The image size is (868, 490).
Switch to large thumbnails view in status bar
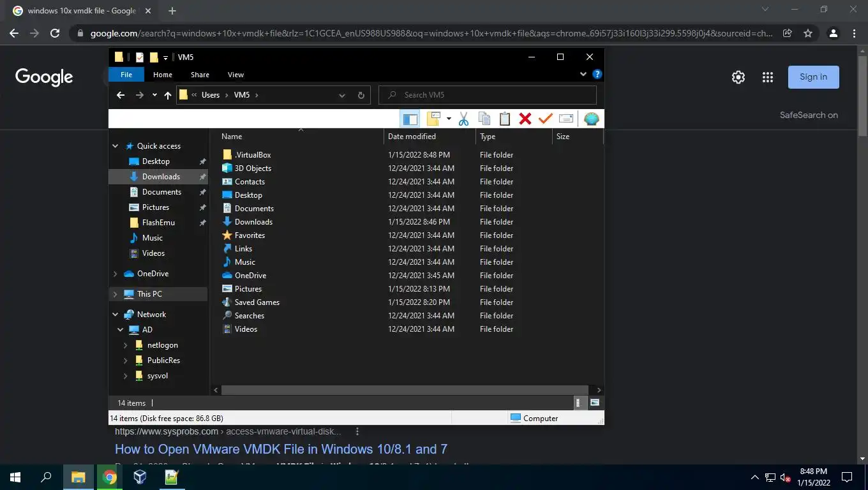[595, 403]
